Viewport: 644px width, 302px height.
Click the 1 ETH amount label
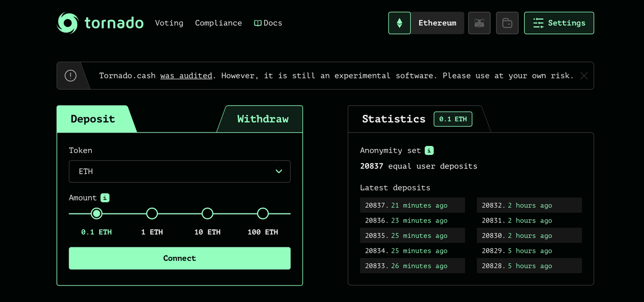[152, 232]
